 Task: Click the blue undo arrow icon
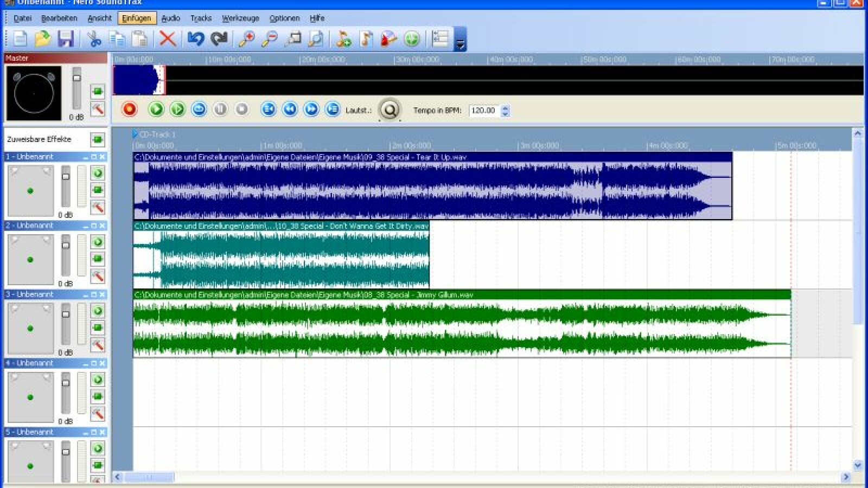coord(195,39)
